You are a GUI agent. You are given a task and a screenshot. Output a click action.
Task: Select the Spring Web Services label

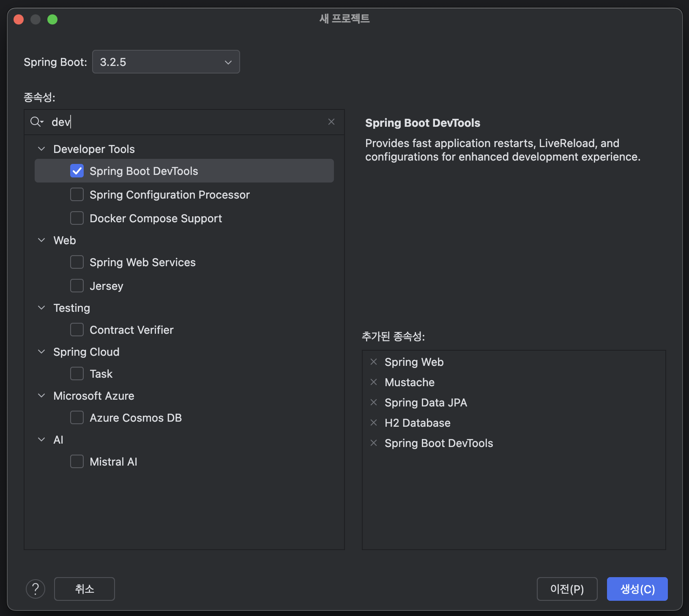pos(142,262)
